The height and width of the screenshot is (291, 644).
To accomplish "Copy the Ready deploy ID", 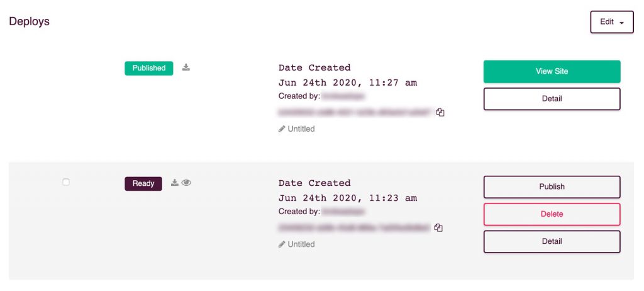I will [438, 227].
